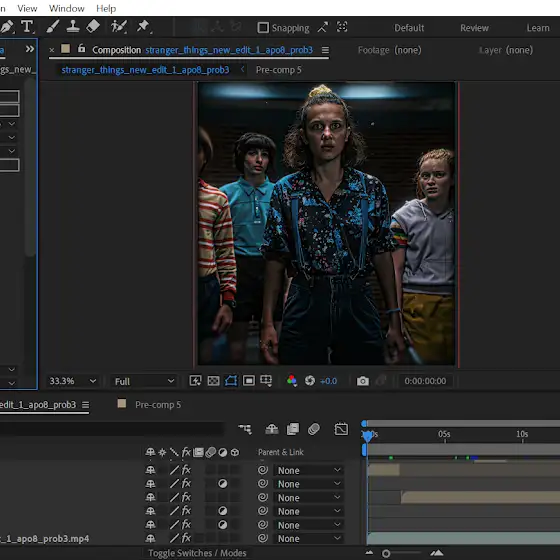Open the 33.3% magnification dropdown

[72, 381]
